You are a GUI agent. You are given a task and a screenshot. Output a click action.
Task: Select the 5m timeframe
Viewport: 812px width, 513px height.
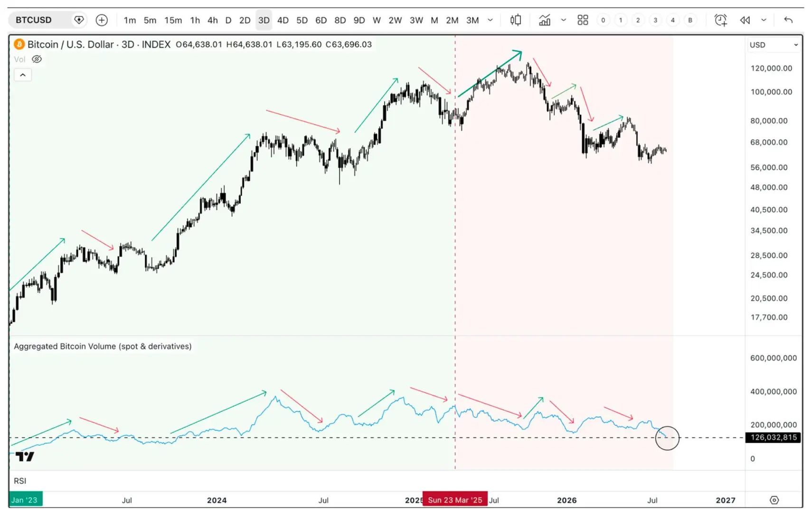coord(150,20)
